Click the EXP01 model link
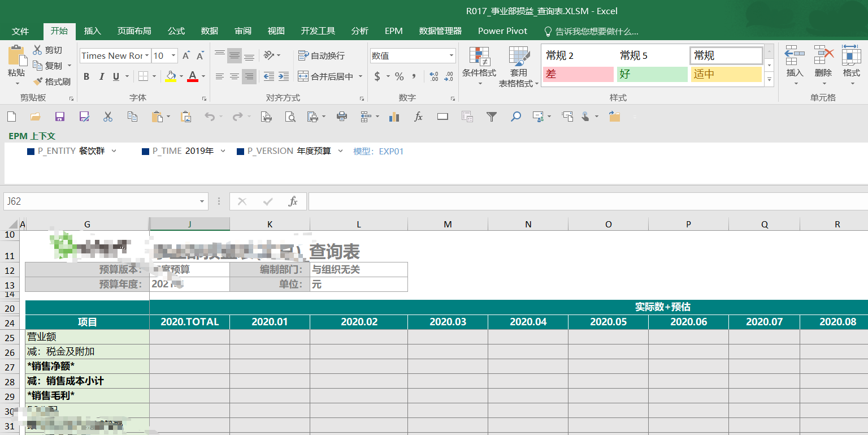 point(390,151)
